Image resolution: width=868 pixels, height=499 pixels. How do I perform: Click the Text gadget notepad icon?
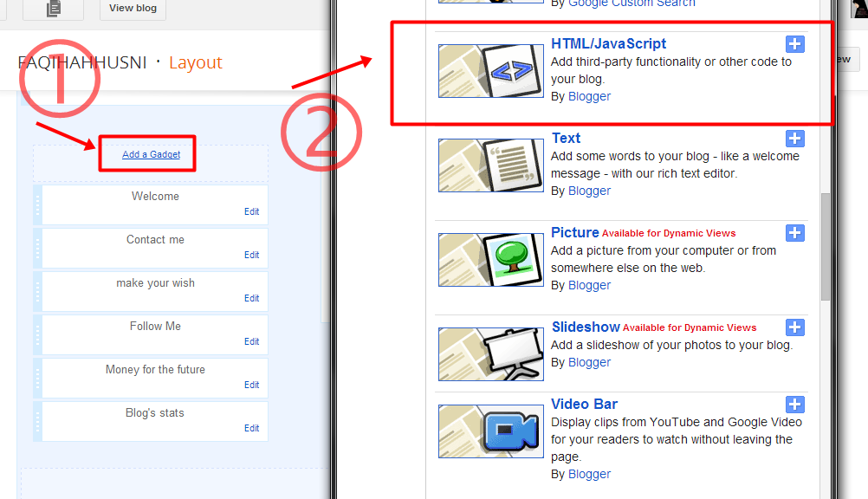tap(490, 165)
